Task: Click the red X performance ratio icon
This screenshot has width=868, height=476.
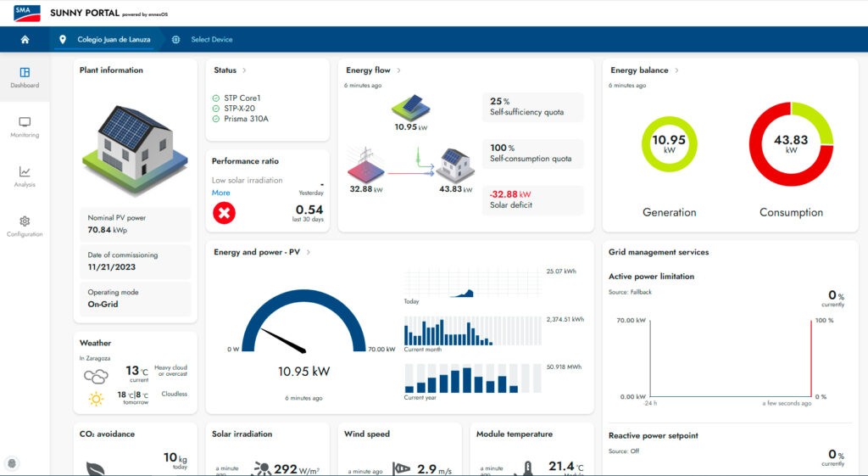Action: pyautogui.click(x=224, y=213)
